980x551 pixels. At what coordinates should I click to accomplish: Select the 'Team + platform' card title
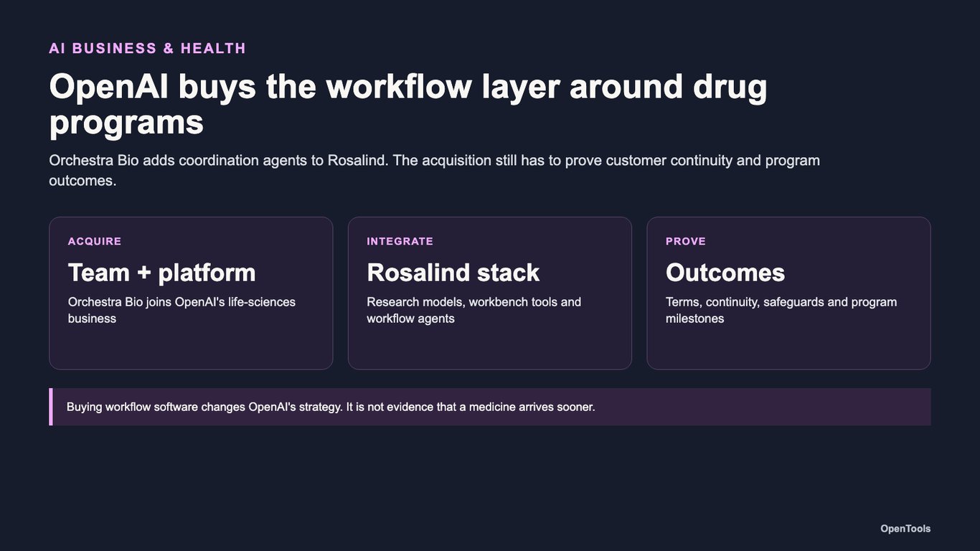[162, 273]
